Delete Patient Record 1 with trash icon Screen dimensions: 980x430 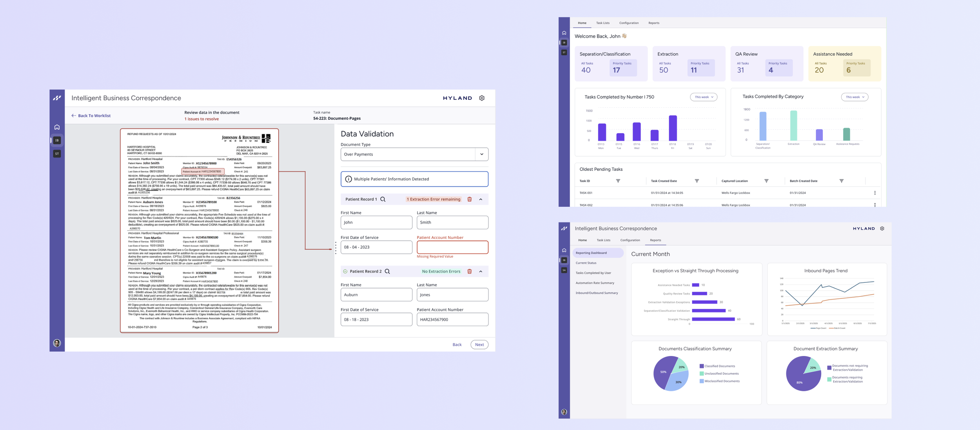(x=469, y=199)
